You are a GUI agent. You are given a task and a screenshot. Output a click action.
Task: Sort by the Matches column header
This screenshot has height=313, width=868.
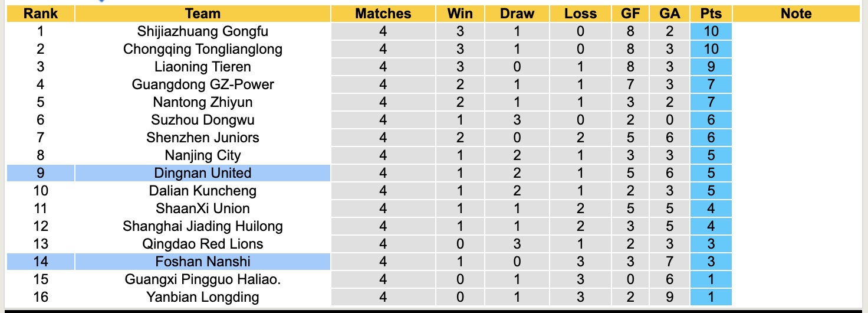pos(383,14)
